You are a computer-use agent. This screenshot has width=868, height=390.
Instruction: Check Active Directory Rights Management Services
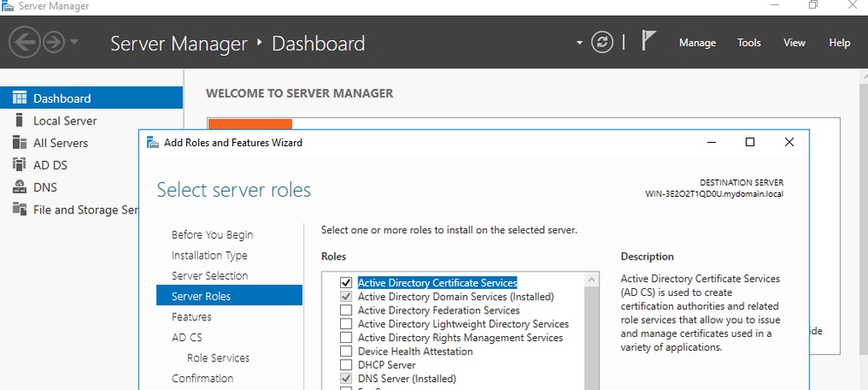(346, 338)
